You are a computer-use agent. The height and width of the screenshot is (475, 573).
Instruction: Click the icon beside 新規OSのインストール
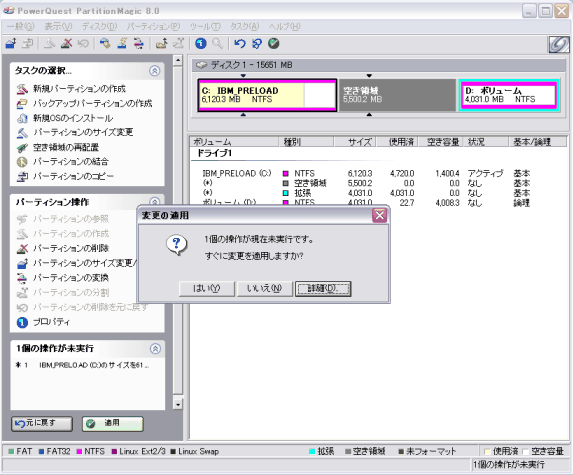click(x=22, y=118)
